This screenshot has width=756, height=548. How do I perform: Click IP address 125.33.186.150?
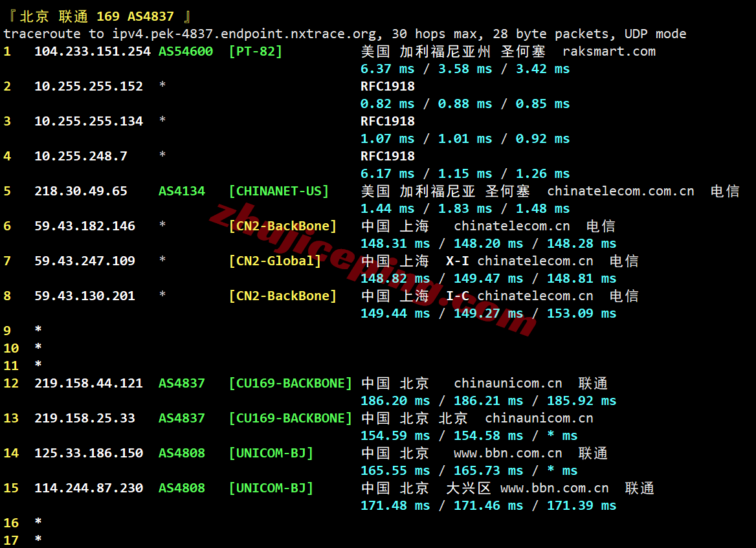coord(88,453)
